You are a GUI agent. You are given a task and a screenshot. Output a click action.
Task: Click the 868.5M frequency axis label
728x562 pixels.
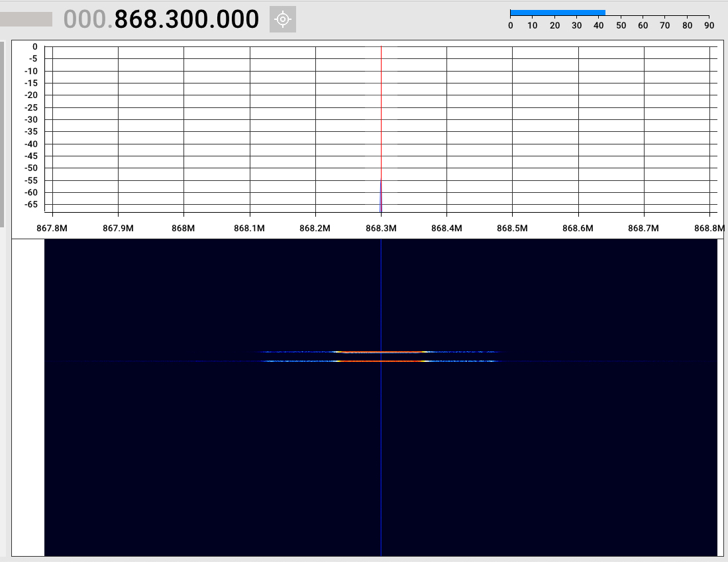pos(512,228)
